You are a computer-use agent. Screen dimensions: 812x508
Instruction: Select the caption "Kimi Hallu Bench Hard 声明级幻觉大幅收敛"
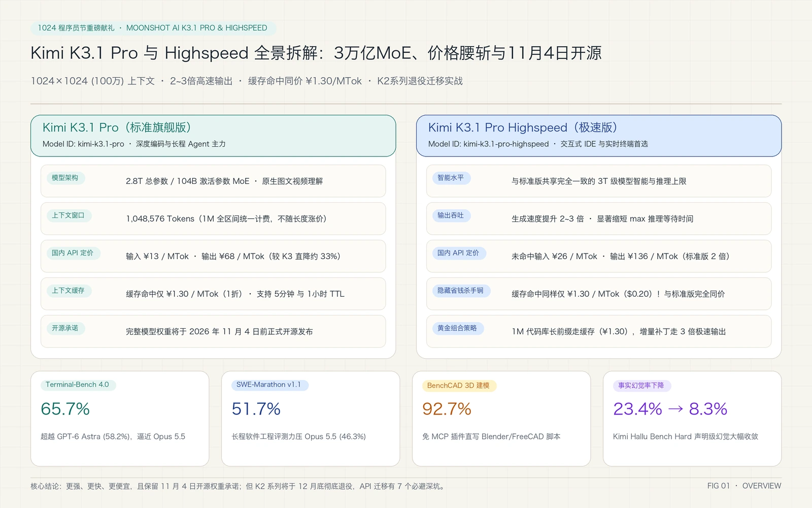[x=686, y=436]
